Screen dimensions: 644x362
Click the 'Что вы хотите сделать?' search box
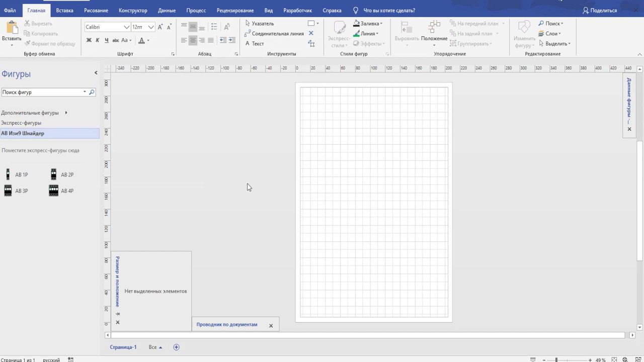(384, 11)
